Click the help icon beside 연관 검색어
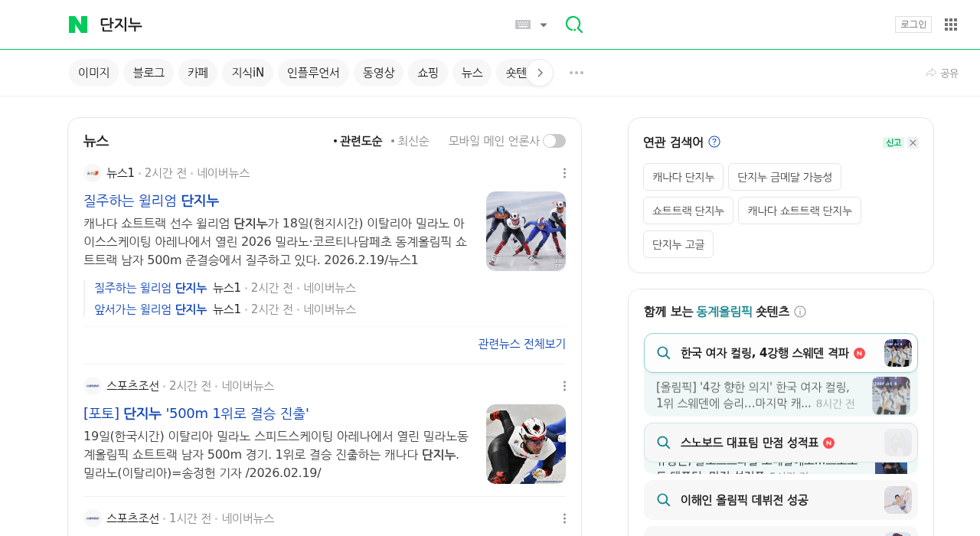This screenshot has height=536, width=980. tap(714, 141)
